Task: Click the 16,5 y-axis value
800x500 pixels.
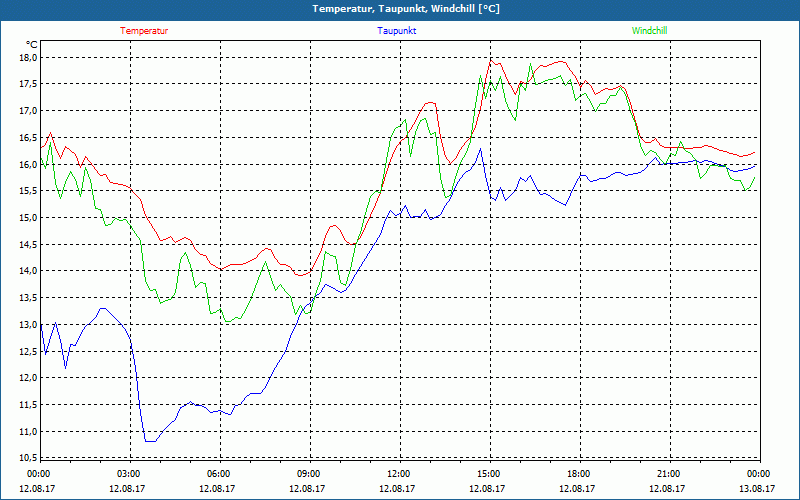Action: 28,137
